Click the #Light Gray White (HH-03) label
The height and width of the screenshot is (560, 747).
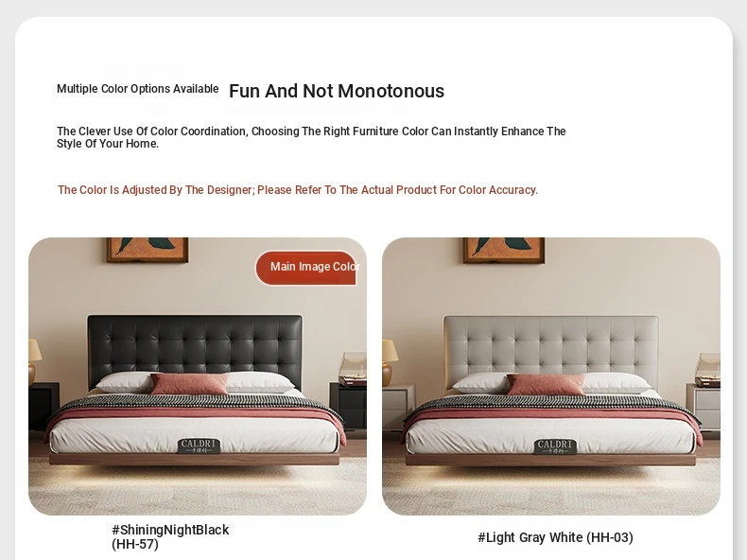click(x=555, y=537)
